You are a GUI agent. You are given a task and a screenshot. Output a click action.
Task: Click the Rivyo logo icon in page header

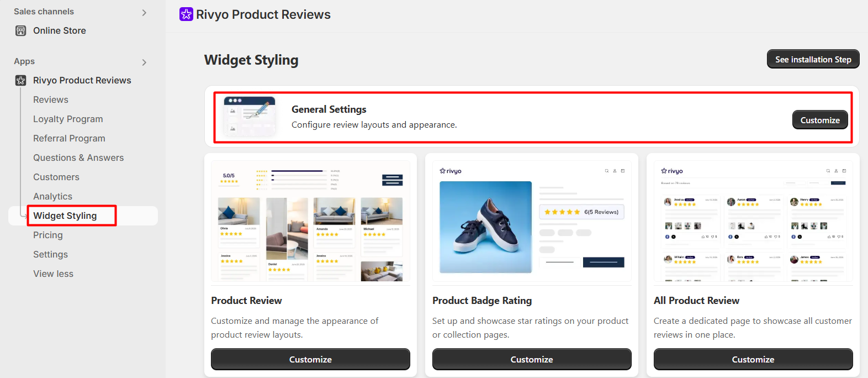(x=186, y=14)
